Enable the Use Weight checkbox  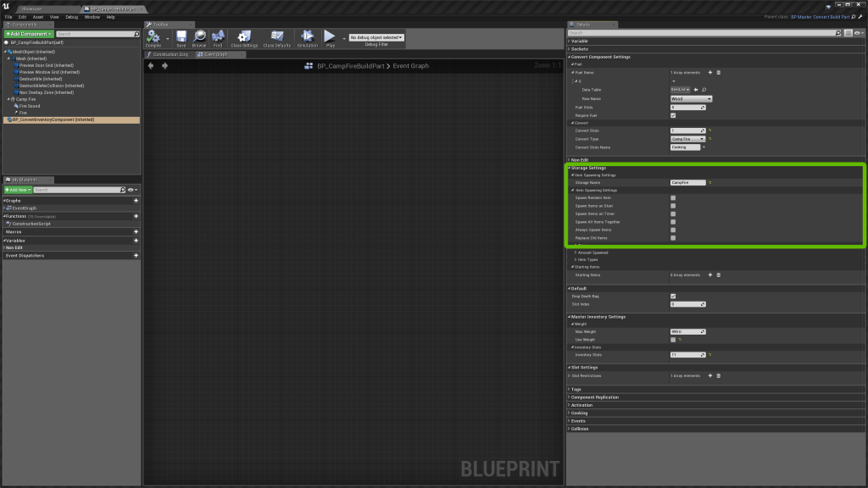pos(673,340)
